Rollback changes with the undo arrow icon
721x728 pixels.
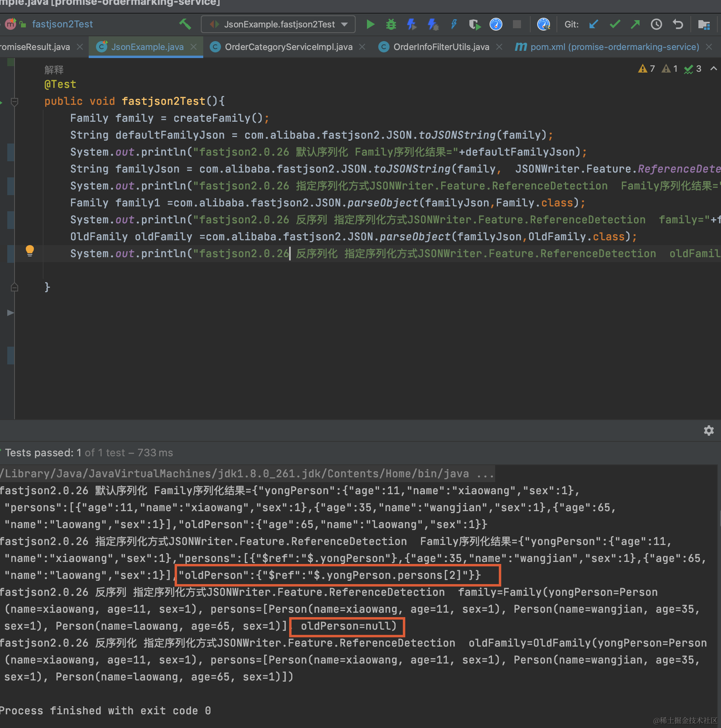[678, 25]
